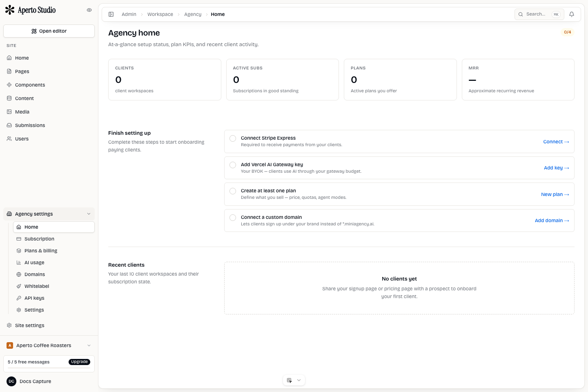Viewport: 588px width, 392px height.
Task: Mark Add Vercel AI Gateway key circle
Action: 233,165
